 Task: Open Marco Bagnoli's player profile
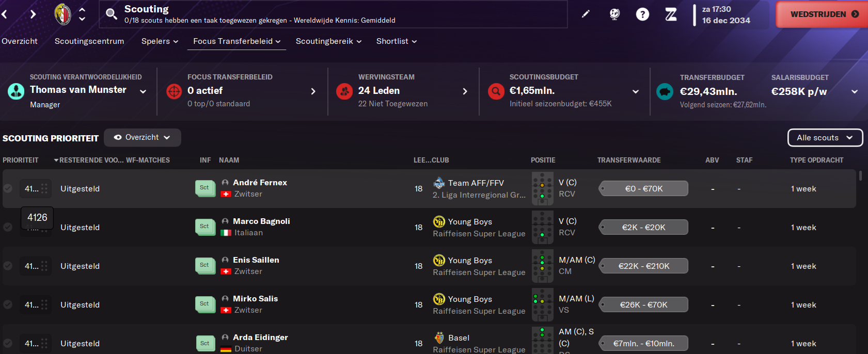click(x=261, y=221)
